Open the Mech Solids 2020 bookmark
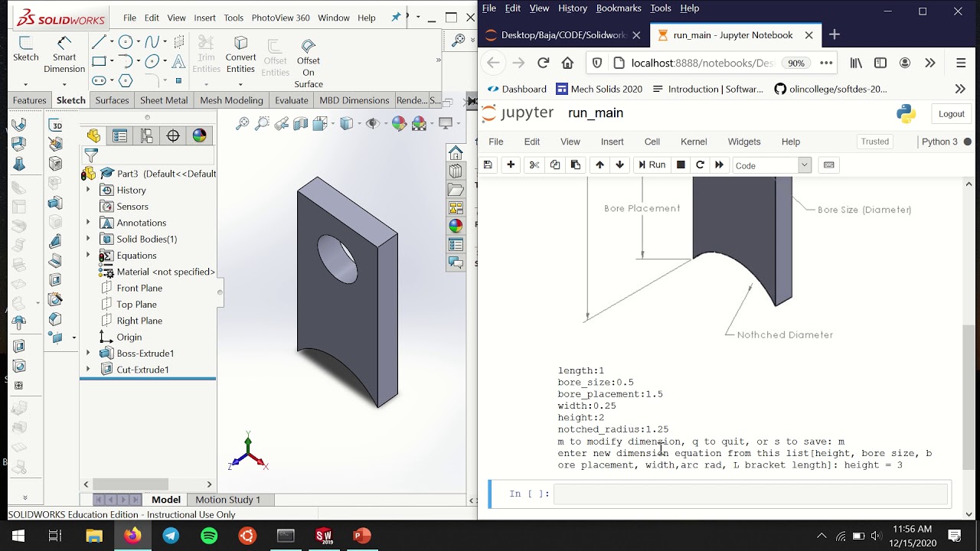Viewport: 980px width, 551px height. click(x=599, y=89)
